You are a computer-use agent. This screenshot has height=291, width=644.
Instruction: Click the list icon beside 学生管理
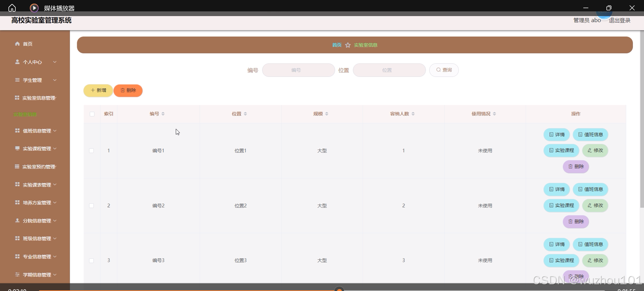point(17,80)
